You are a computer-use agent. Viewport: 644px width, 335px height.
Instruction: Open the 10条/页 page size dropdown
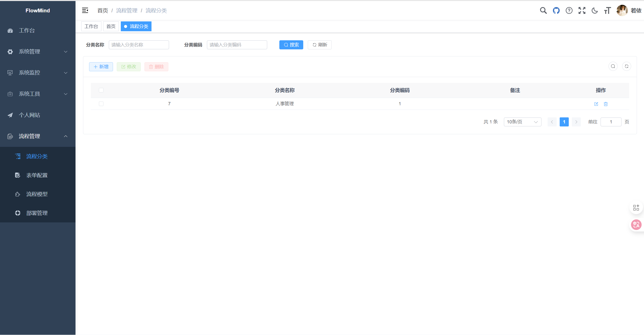(x=522, y=122)
